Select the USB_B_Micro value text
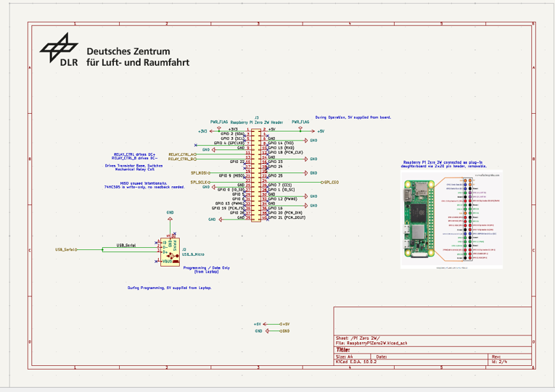The width and height of the screenshot is (555, 392). click(x=193, y=254)
